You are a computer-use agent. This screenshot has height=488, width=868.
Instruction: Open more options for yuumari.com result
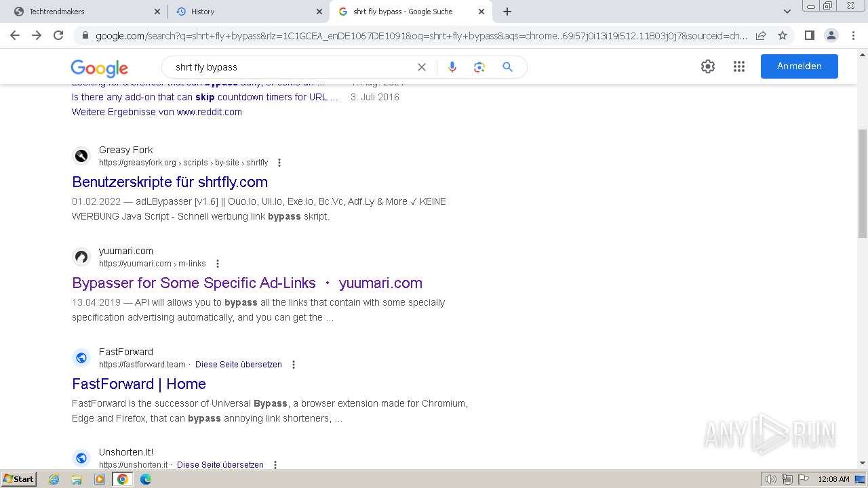click(x=218, y=264)
